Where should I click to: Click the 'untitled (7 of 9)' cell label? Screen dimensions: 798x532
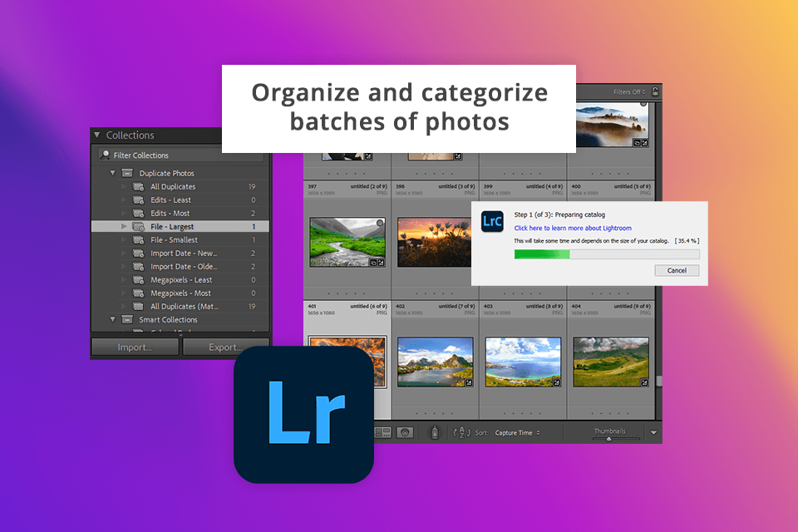pos(456,306)
